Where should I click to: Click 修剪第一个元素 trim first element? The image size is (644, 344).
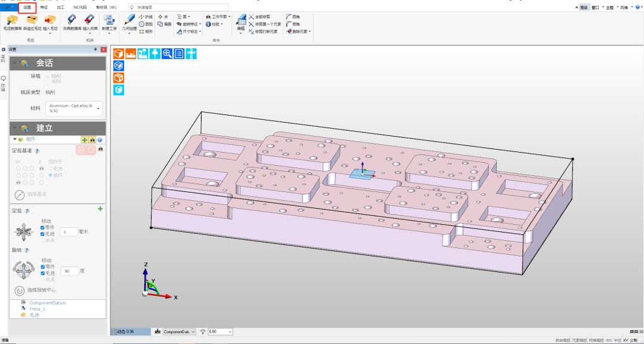point(265,24)
